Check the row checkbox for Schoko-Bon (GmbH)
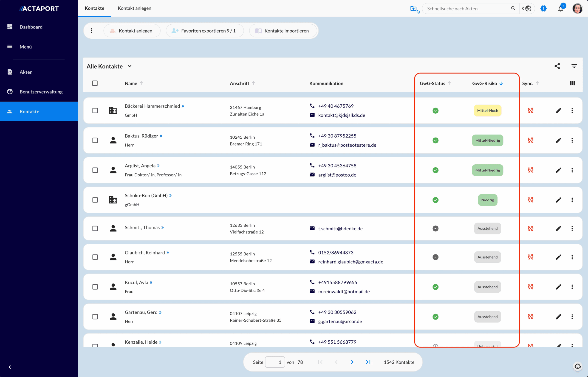Image resolution: width=588 pixels, height=377 pixels. (x=95, y=200)
